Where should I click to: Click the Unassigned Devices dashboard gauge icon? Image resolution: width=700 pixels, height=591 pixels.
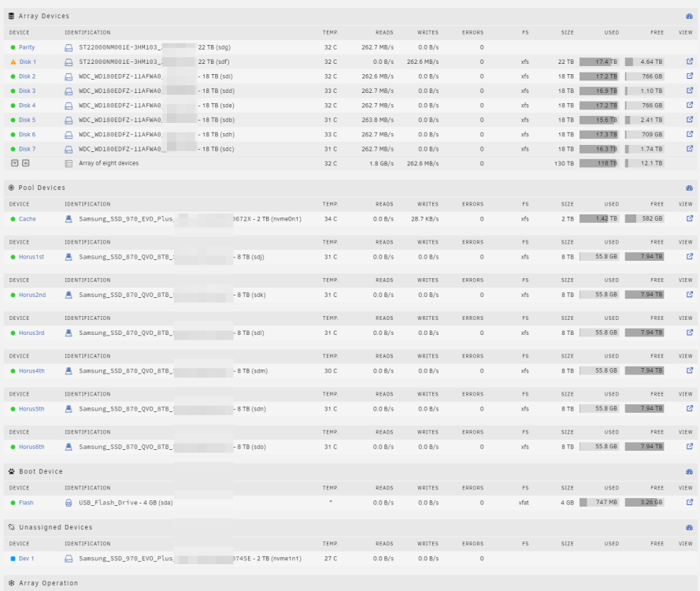coord(689,528)
